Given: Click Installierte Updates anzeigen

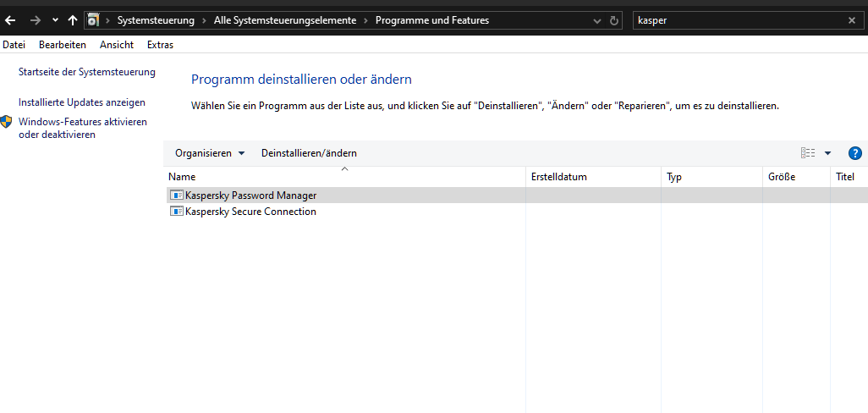Looking at the screenshot, I should tap(82, 102).
